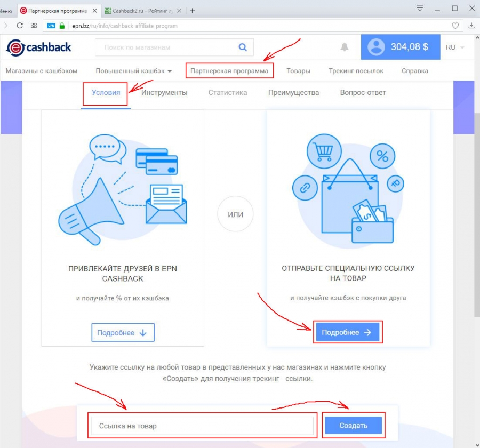
Task: Open the Справка help page
Action: click(x=415, y=71)
